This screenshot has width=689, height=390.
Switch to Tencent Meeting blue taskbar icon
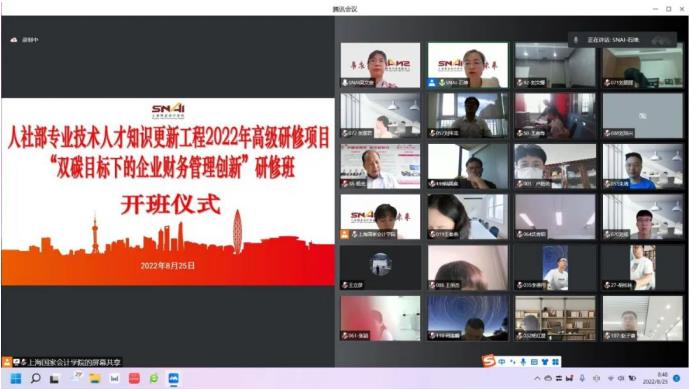pos(174,379)
